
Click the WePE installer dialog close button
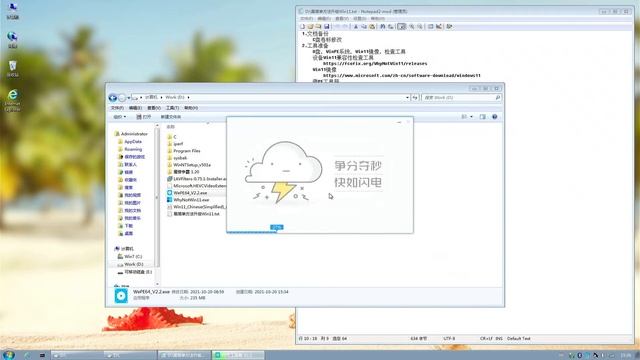click(408, 122)
